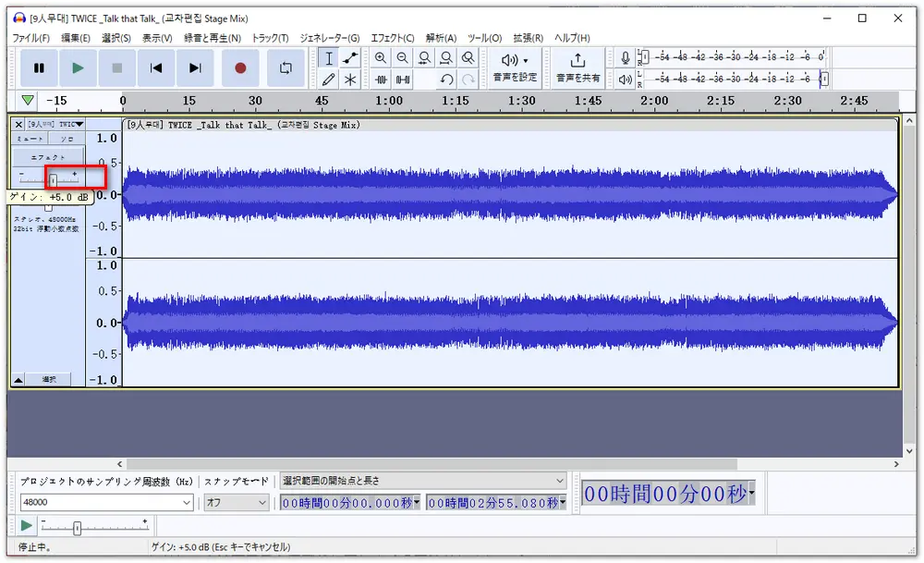
Task: Open project sampling rate 48000 dropdown
Action: (x=188, y=503)
